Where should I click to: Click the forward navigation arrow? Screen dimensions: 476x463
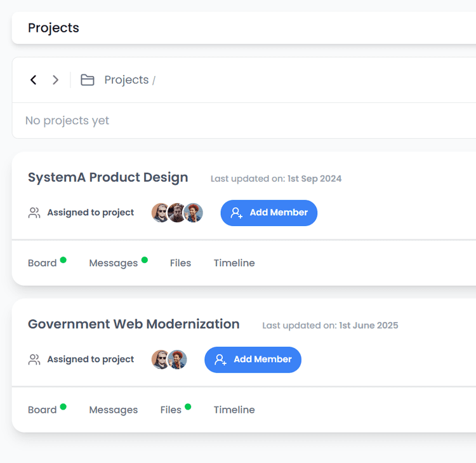pos(56,80)
